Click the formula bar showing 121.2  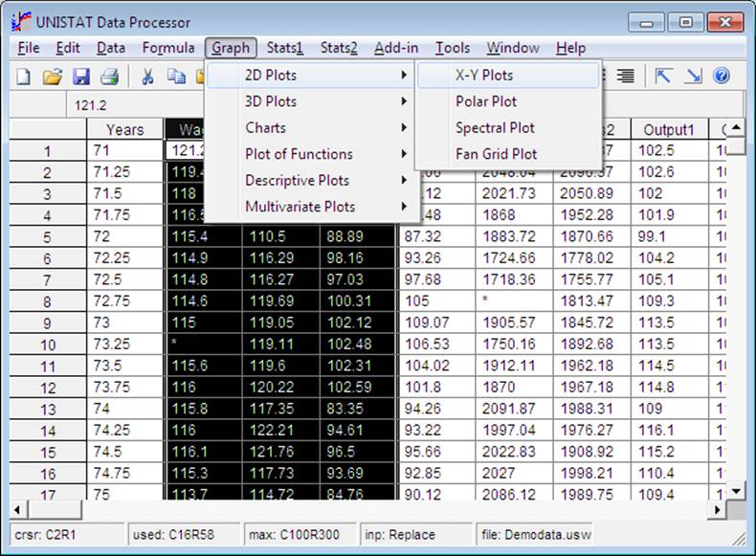[x=135, y=105]
